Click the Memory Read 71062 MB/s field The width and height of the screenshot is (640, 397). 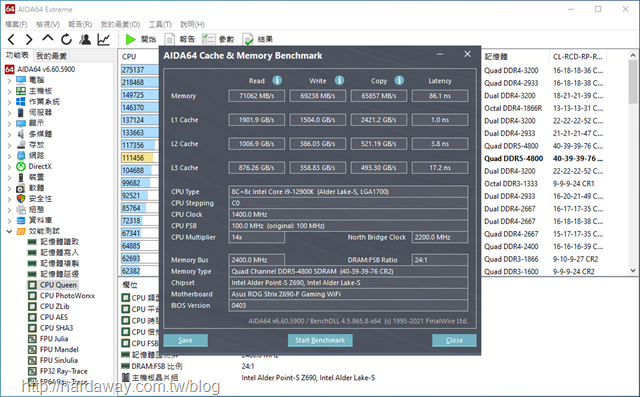256,96
